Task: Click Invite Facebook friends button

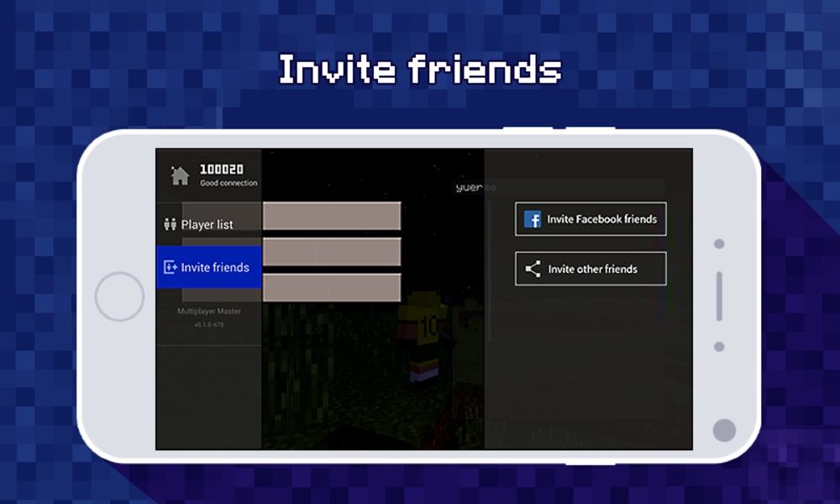Action: (591, 219)
